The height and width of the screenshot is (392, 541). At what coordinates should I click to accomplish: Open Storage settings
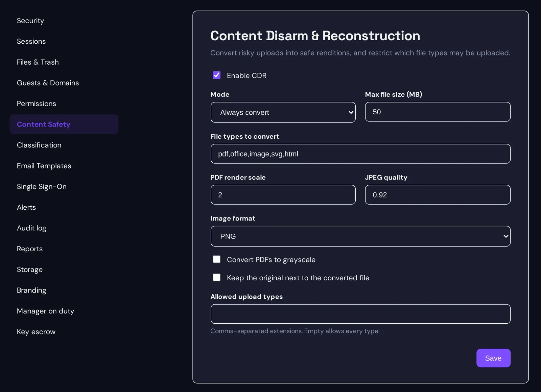(x=64, y=270)
